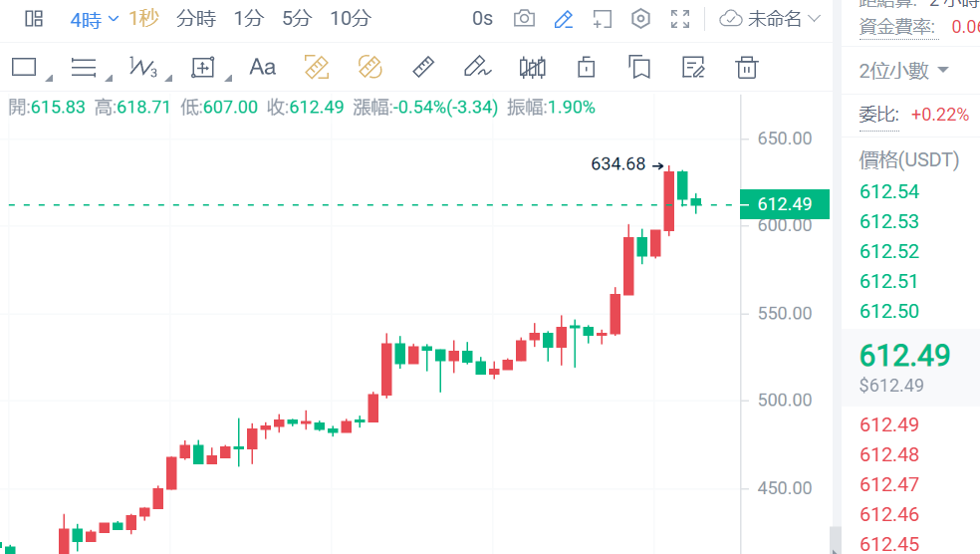Image resolution: width=980 pixels, height=554 pixels.
Task: Open chart settings hexagon icon
Action: (x=641, y=18)
